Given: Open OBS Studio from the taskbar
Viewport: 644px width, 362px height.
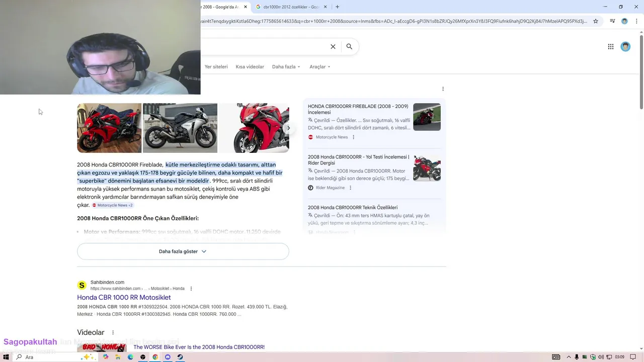Looking at the screenshot, I should point(143,357).
